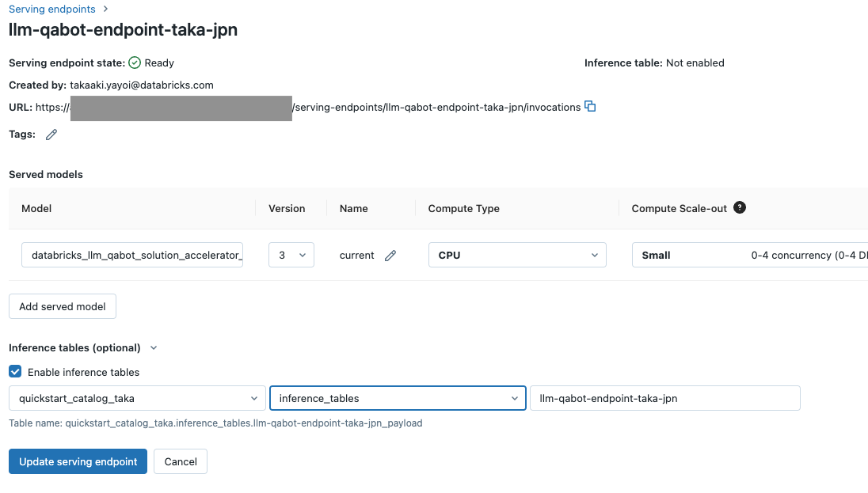Click Update serving endpoint button
The height and width of the screenshot is (493, 868).
pos(78,461)
